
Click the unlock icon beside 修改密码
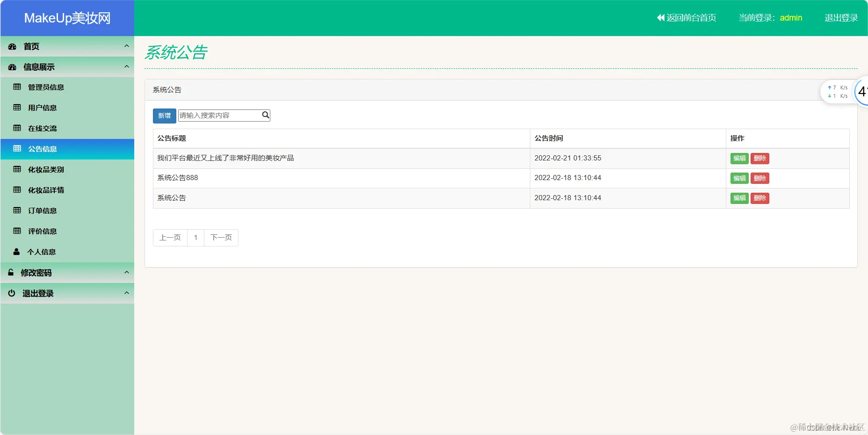click(x=11, y=272)
